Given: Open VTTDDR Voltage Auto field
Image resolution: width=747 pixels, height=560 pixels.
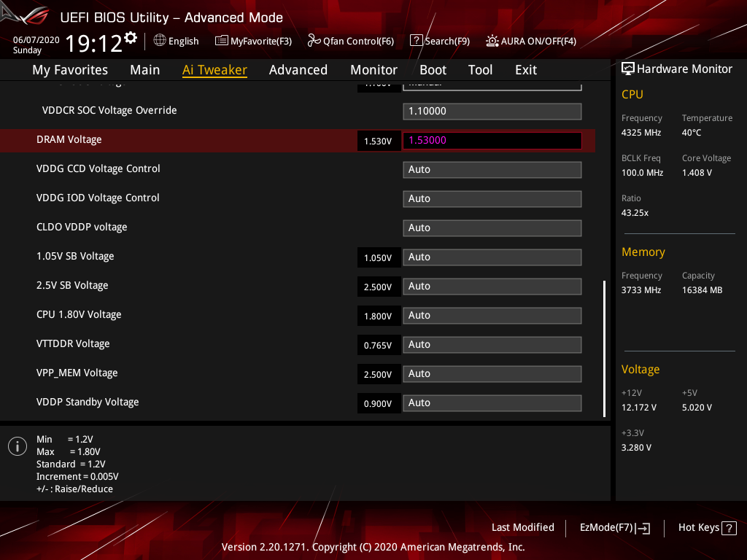Looking at the screenshot, I should coord(492,344).
